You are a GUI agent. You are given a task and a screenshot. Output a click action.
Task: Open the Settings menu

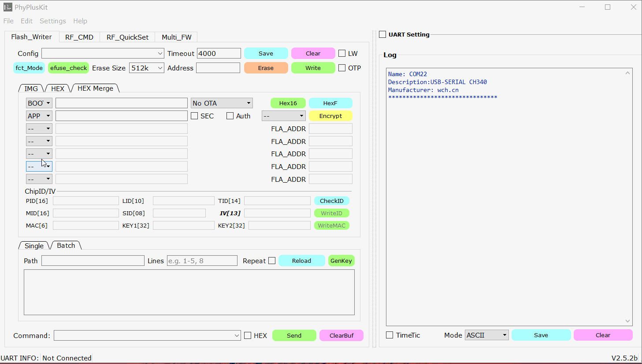[52, 21]
